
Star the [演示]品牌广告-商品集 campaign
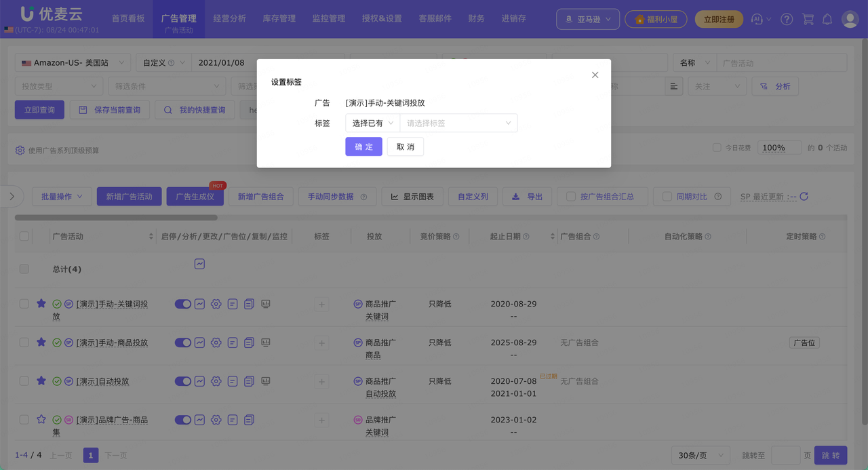[41, 419]
